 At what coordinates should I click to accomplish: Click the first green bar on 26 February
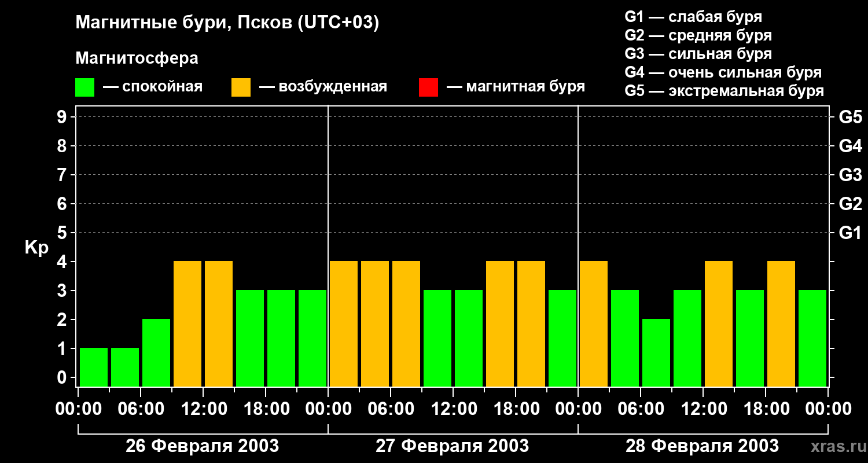94,366
